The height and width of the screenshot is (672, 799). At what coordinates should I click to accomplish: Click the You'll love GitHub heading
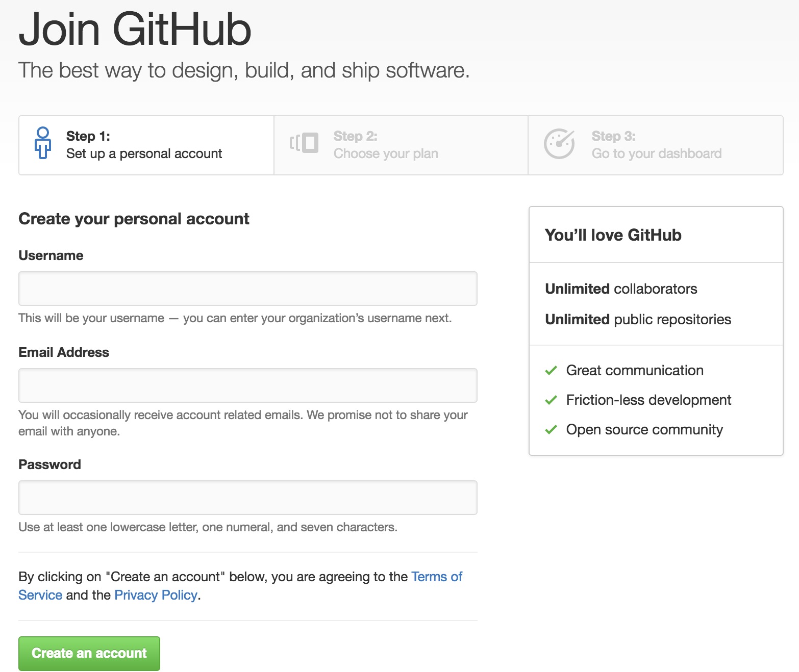coord(613,235)
